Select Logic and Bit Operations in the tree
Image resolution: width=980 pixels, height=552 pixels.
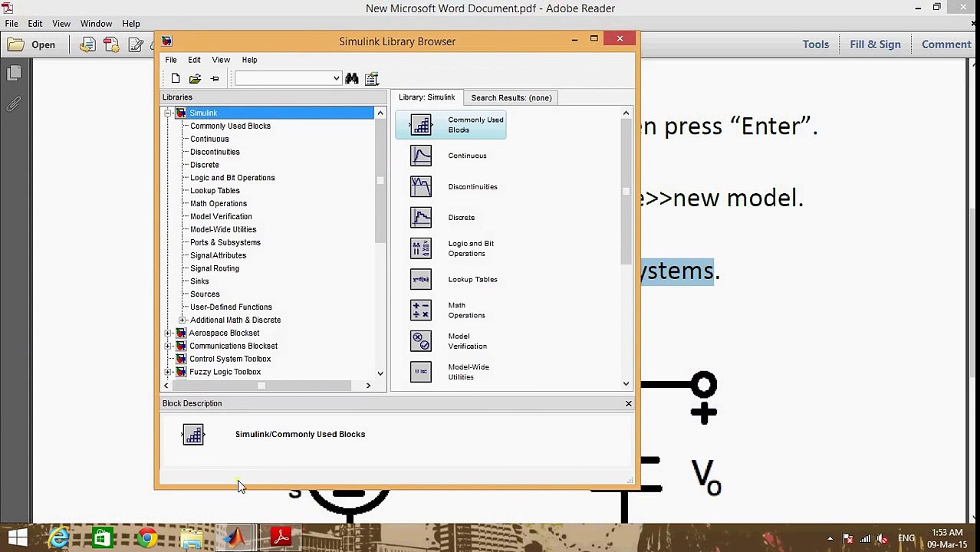pos(232,178)
